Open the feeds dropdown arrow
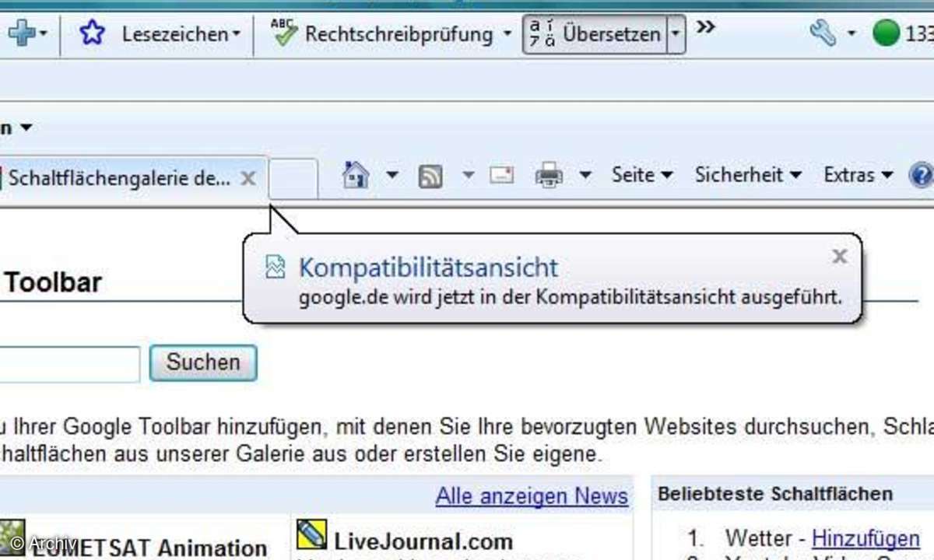 [468, 175]
